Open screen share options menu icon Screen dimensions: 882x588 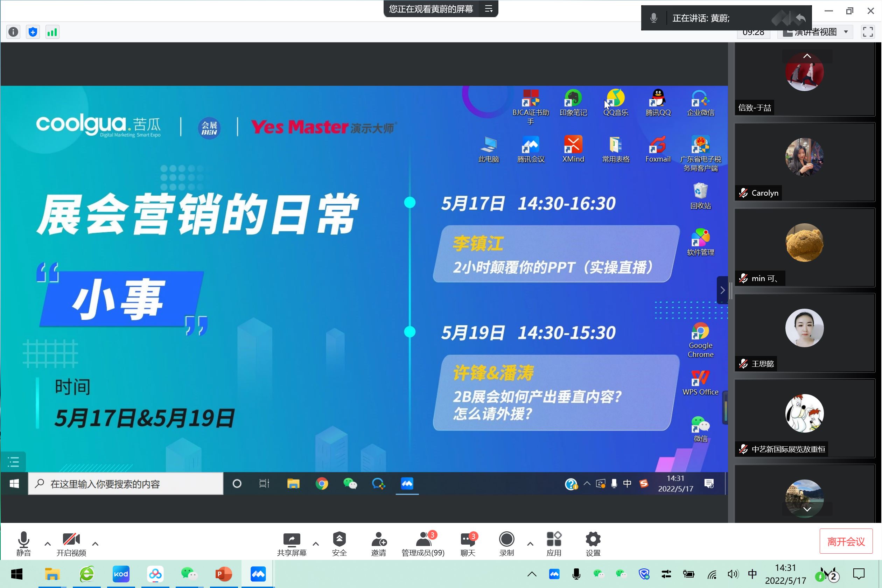point(489,9)
